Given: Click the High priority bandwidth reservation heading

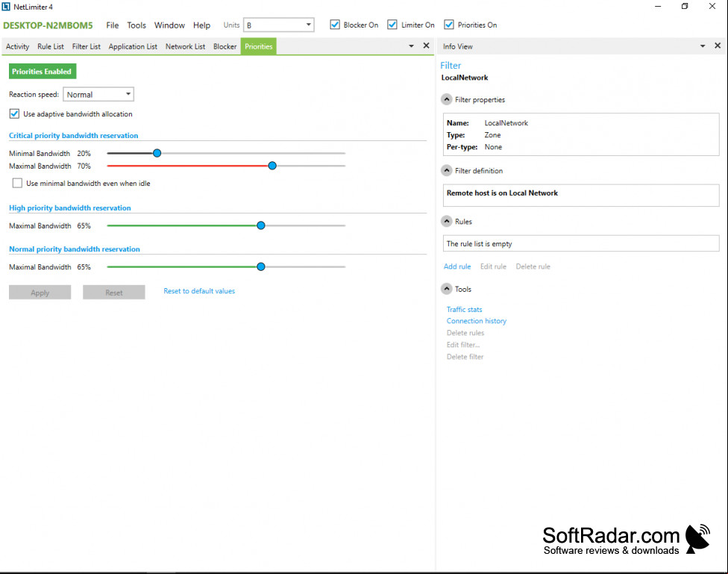Looking at the screenshot, I should click(x=69, y=208).
